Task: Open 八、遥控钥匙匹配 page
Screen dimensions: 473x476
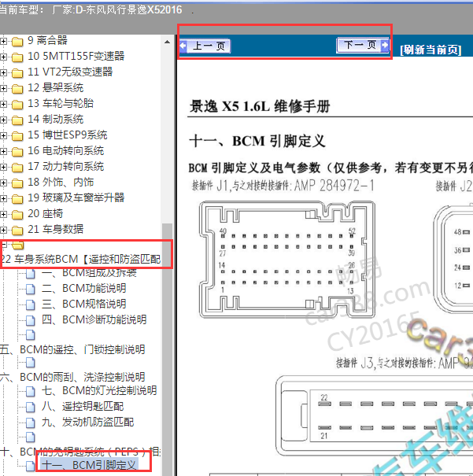Action: (x=83, y=407)
